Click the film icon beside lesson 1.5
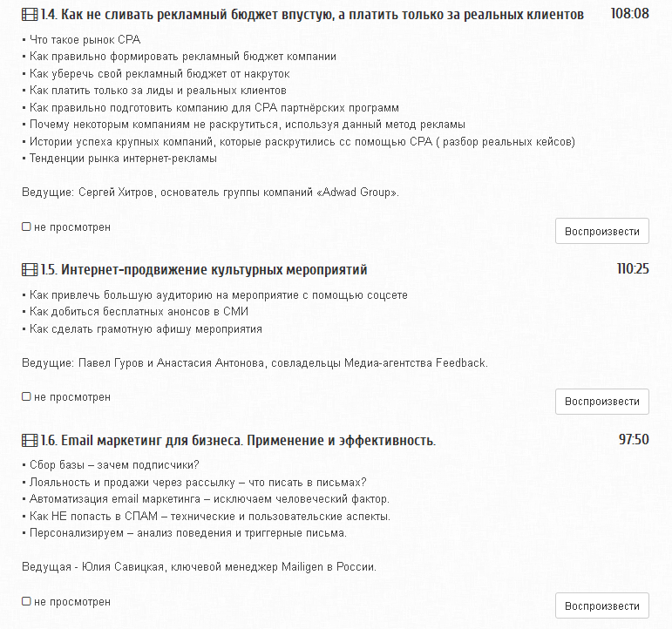The height and width of the screenshot is (629, 672). (30, 270)
